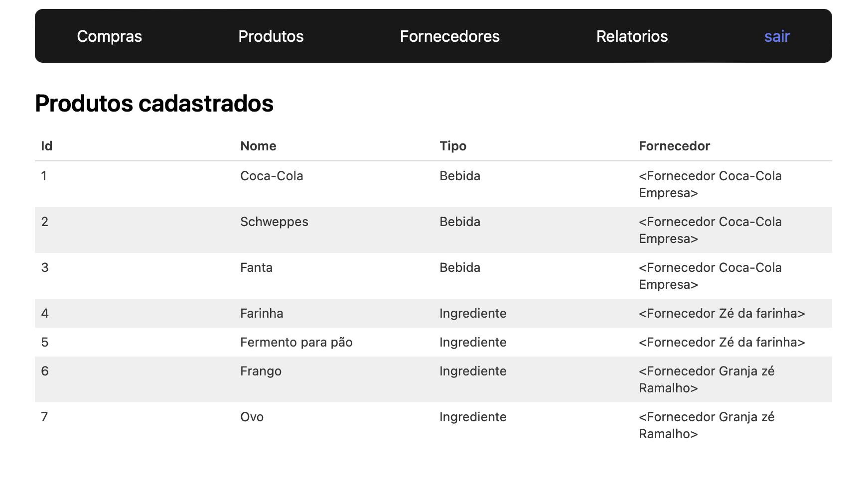Screen dimensions: 868x482
Task: Open the Fornecedores section
Action: point(449,36)
